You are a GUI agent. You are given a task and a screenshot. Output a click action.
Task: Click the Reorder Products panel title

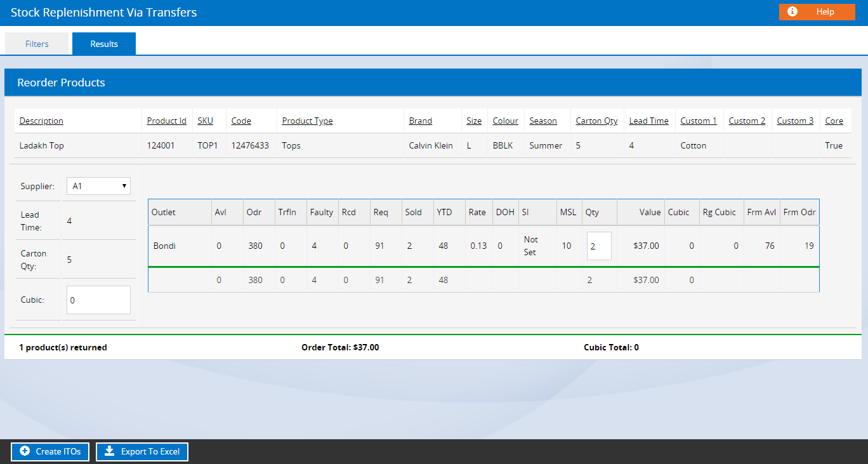[x=61, y=83]
